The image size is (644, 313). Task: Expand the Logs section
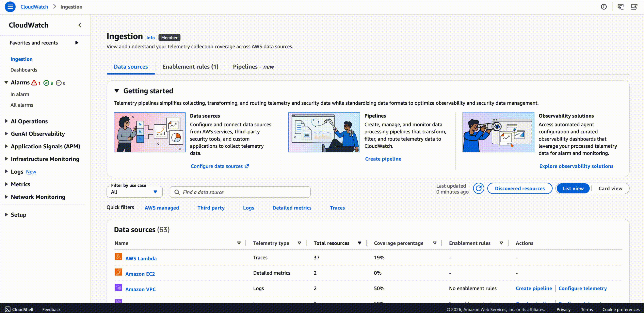(x=6, y=172)
